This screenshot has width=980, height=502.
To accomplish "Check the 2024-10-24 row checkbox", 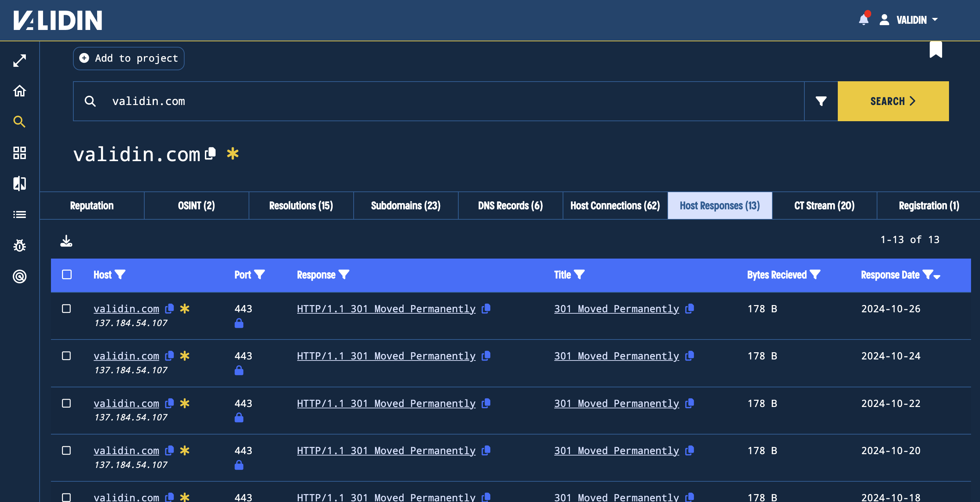I will [66, 356].
